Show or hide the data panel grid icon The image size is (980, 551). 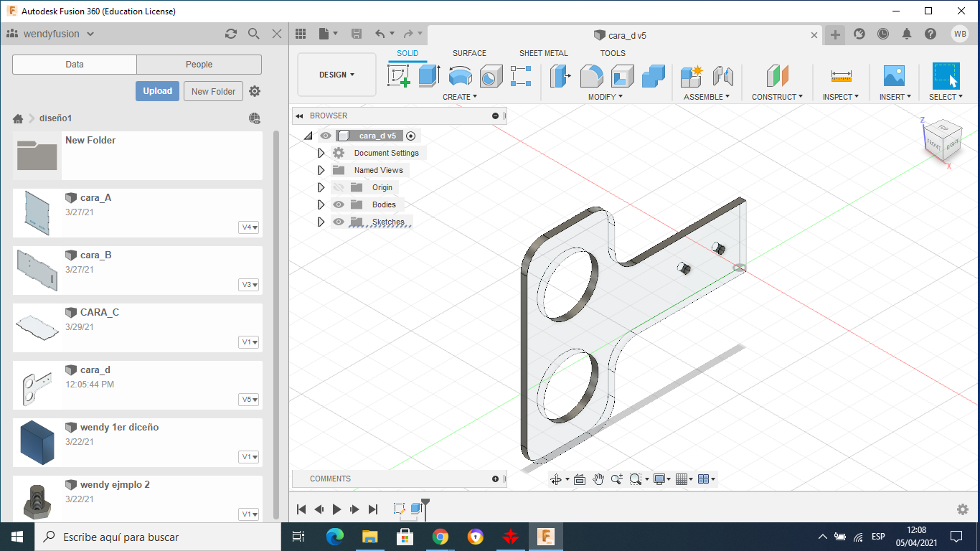click(301, 34)
